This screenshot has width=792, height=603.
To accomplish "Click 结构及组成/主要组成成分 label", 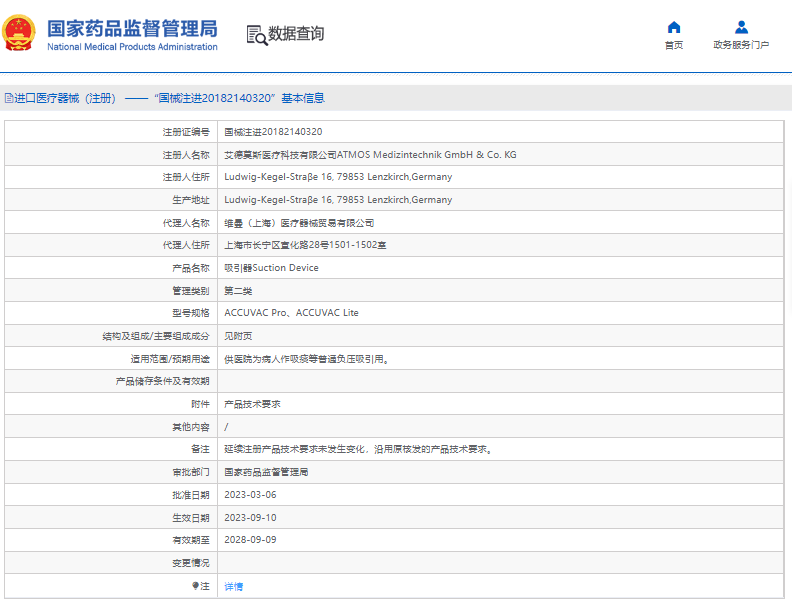I will click(156, 336).
